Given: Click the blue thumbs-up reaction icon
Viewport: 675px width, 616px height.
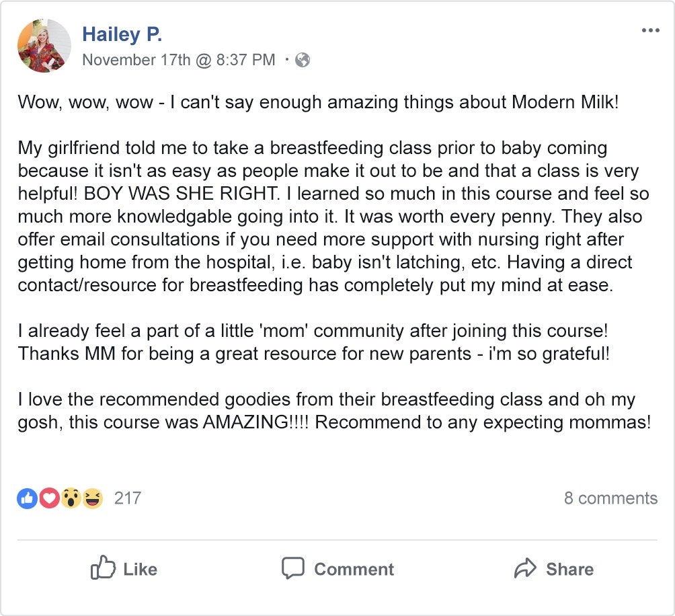Looking at the screenshot, I should [27, 498].
